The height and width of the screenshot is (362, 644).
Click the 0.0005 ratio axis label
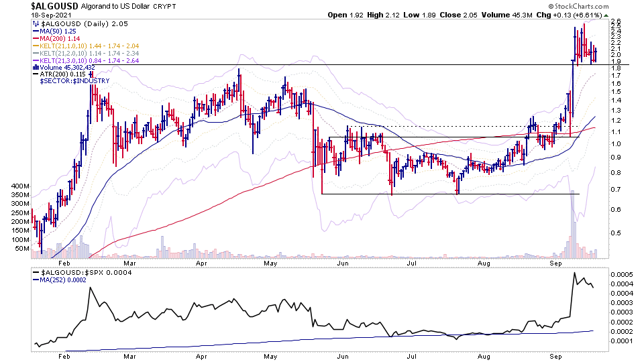(621, 275)
